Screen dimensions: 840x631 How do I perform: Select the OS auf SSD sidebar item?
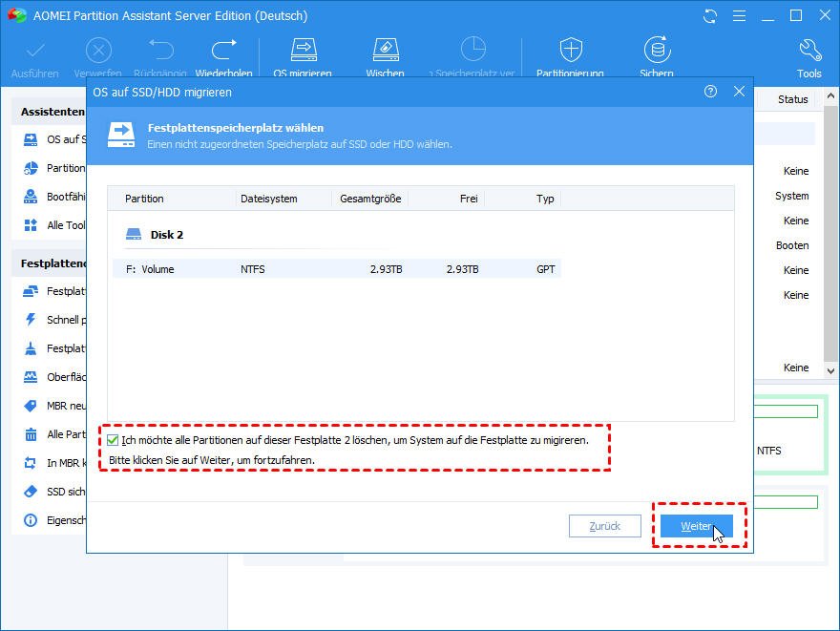[x=54, y=139]
